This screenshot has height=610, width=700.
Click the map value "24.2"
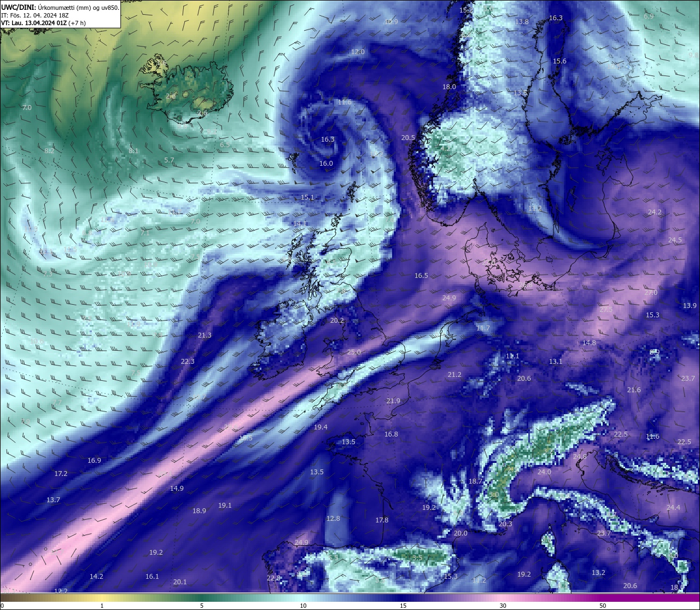click(x=655, y=212)
